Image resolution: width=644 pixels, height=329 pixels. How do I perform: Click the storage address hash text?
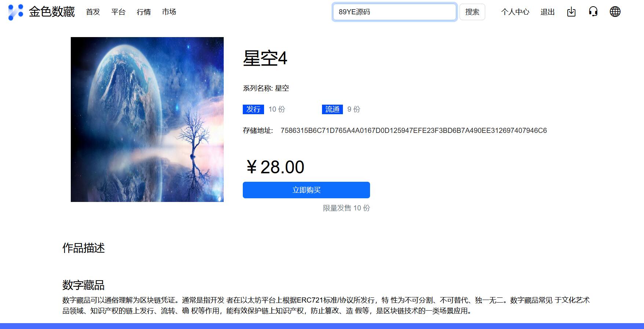coord(414,130)
